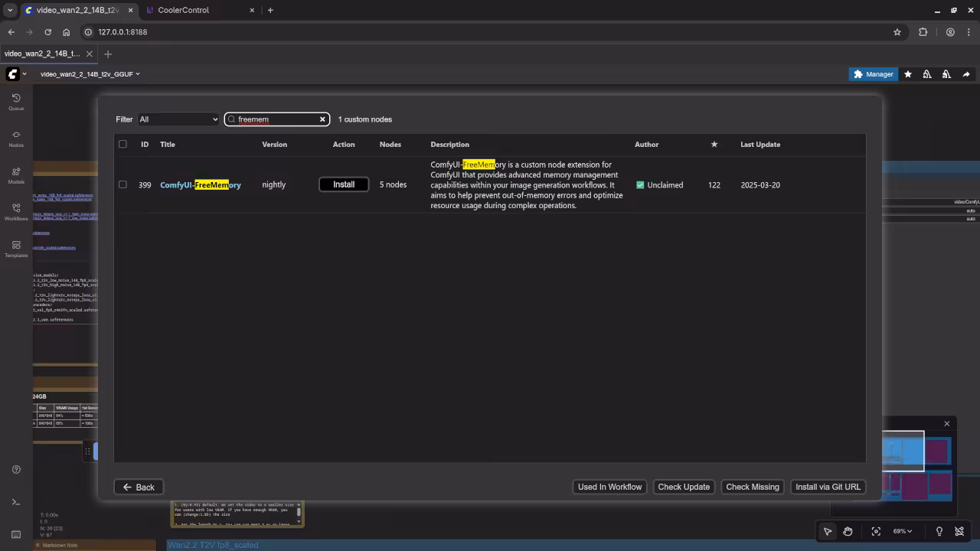980x551 pixels.
Task: Expand the 69% zoom level dropdown
Action: pos(903,531)
